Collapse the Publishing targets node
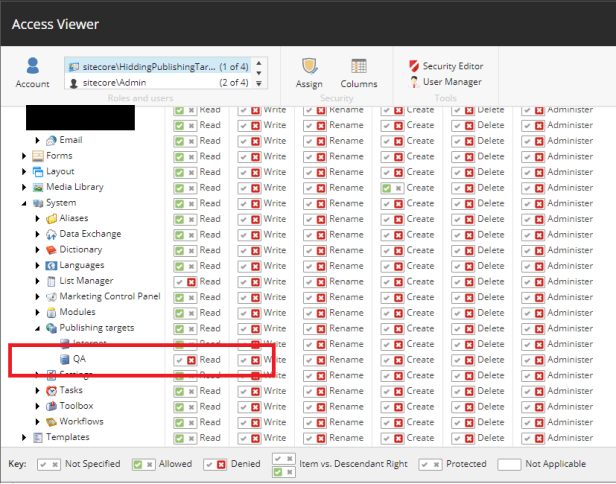 pos(38,328)
